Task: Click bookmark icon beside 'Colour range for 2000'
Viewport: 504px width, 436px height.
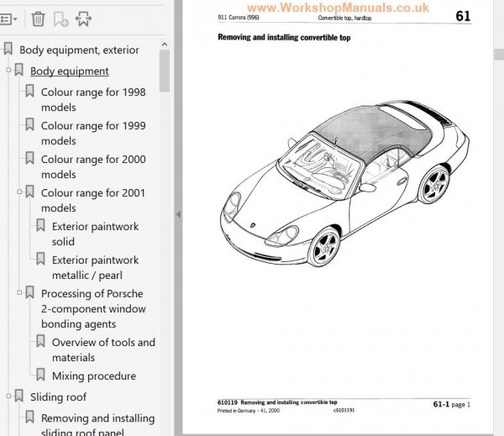Action: 29,158
